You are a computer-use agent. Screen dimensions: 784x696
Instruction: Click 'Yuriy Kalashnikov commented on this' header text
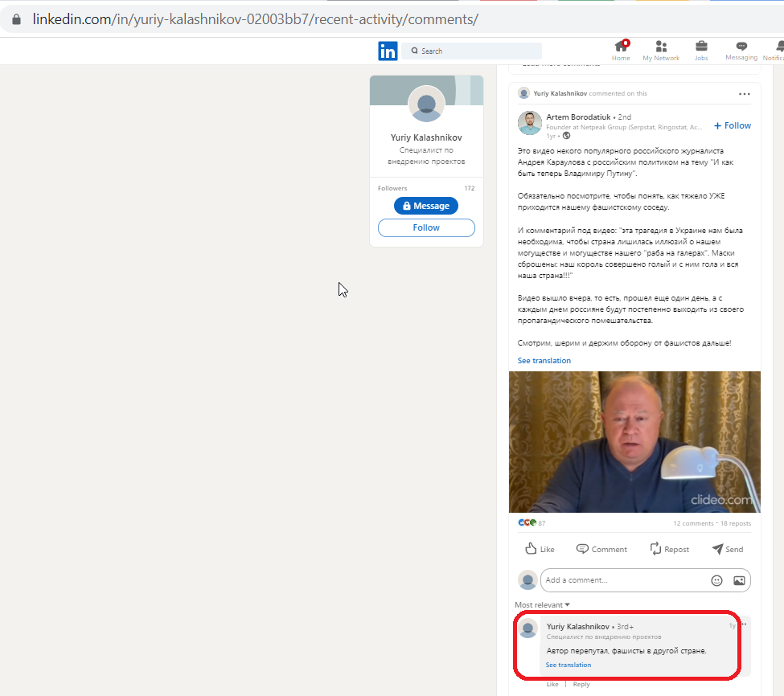pos(590,93)
